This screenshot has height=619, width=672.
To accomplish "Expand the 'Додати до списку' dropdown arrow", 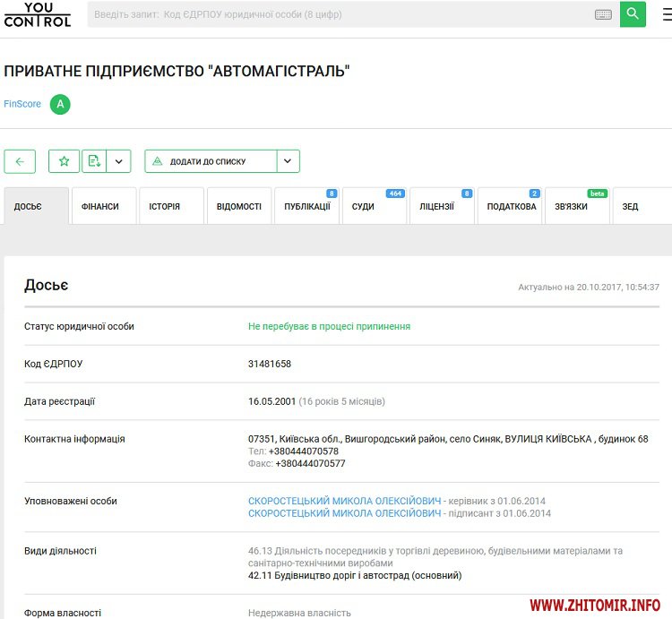I will click(288, 161).
